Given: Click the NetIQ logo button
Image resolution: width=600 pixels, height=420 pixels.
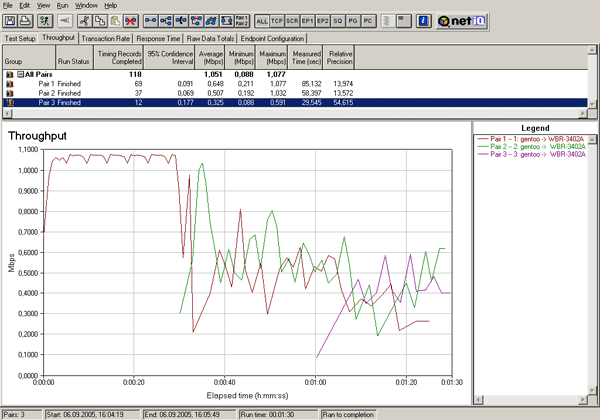Looking at the screenshot, I should click(462, 21).
